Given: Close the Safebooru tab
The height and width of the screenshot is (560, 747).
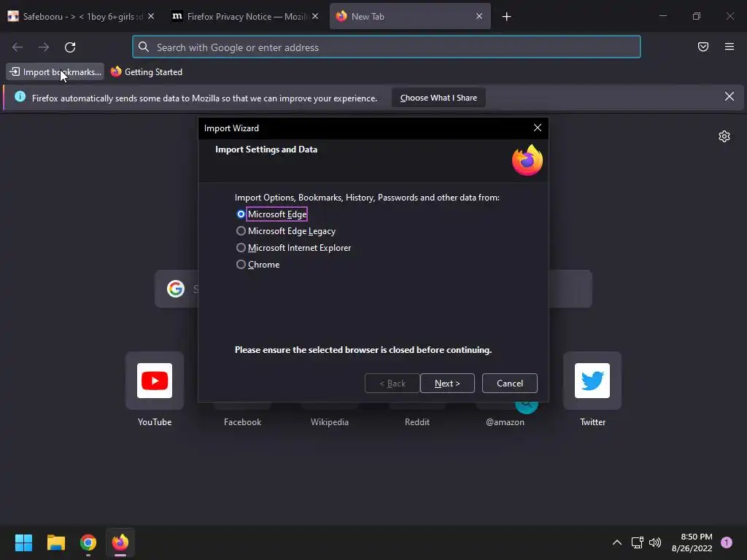Looking at the screenshot, I should (x=151, y=16).
